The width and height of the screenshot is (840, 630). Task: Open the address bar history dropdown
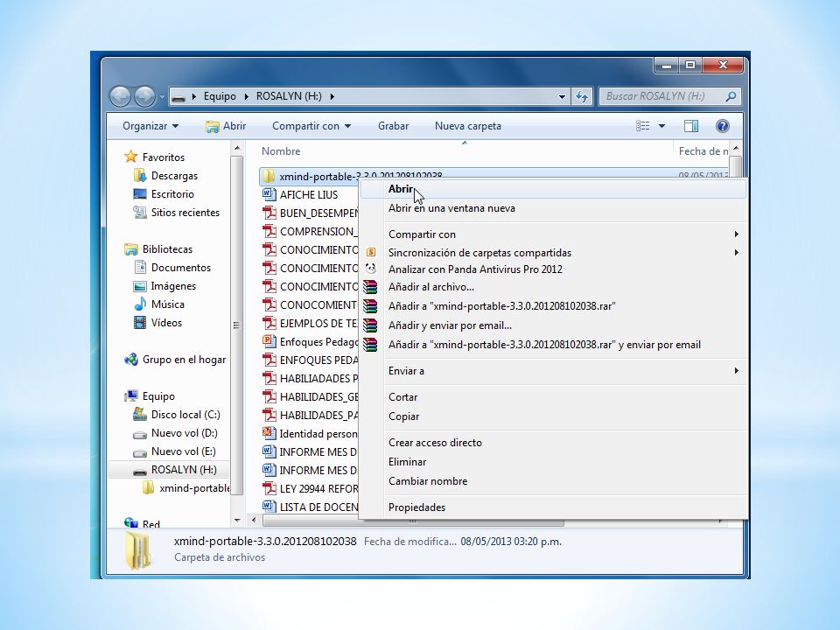pyautogui.click(x=562, y=96)
